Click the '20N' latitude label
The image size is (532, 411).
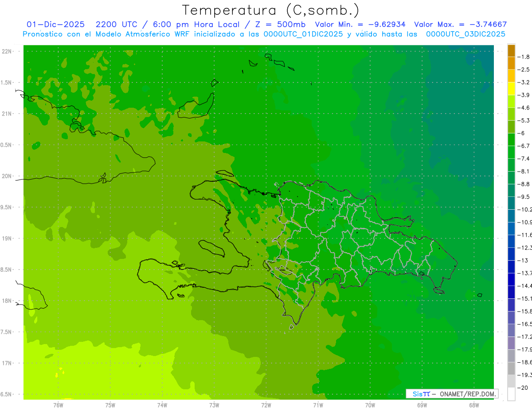tap(7, 176)
